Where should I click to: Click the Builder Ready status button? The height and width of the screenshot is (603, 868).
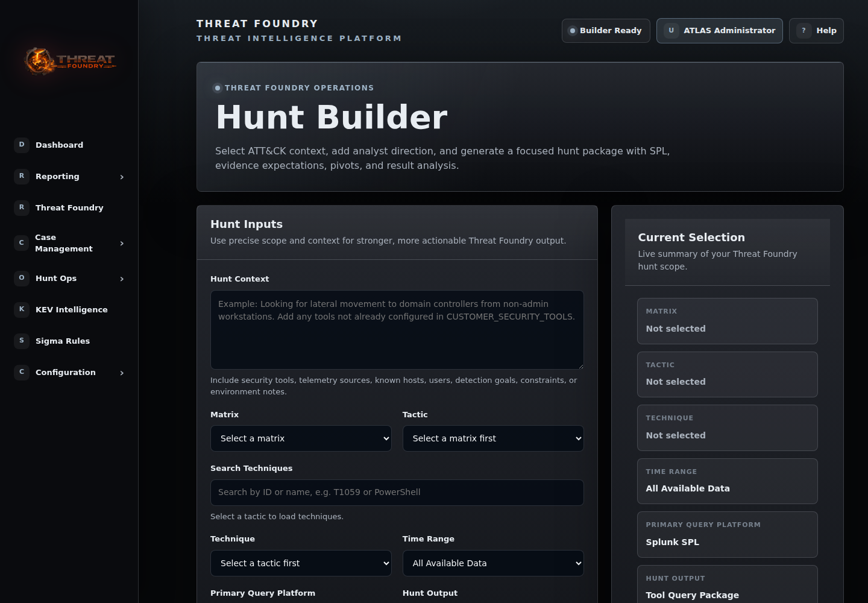click(606, 31)
